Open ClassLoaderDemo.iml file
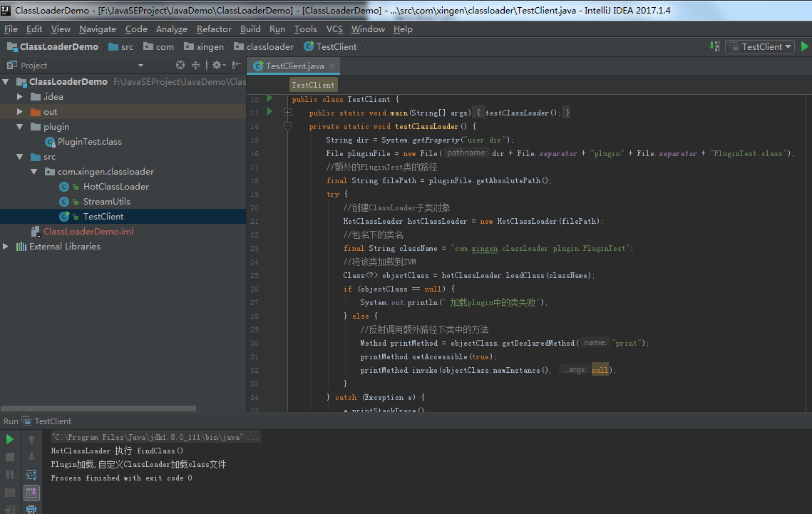Image resolution: width=812 pixels, height=514 pixels. [88, 232]
